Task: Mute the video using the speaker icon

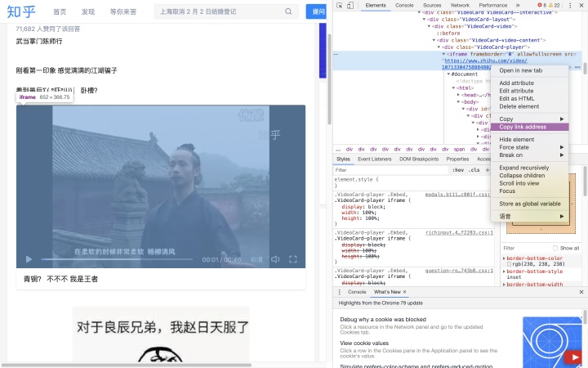Action: 275,259
